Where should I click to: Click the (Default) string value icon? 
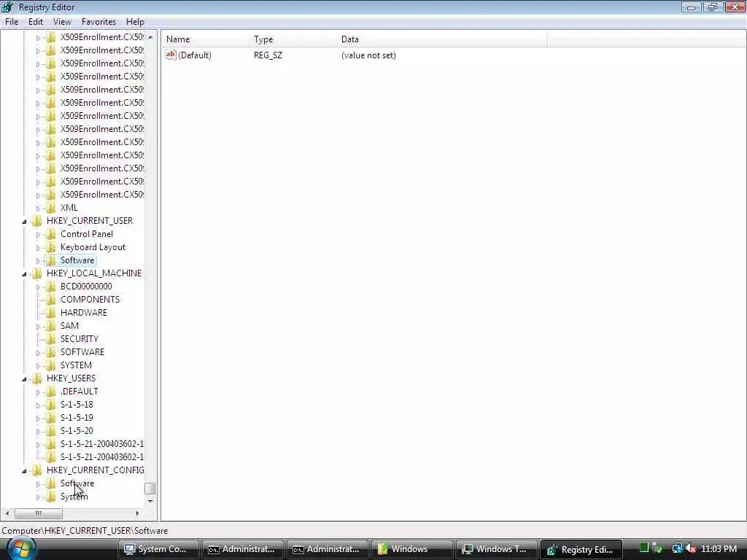(171, 55)
